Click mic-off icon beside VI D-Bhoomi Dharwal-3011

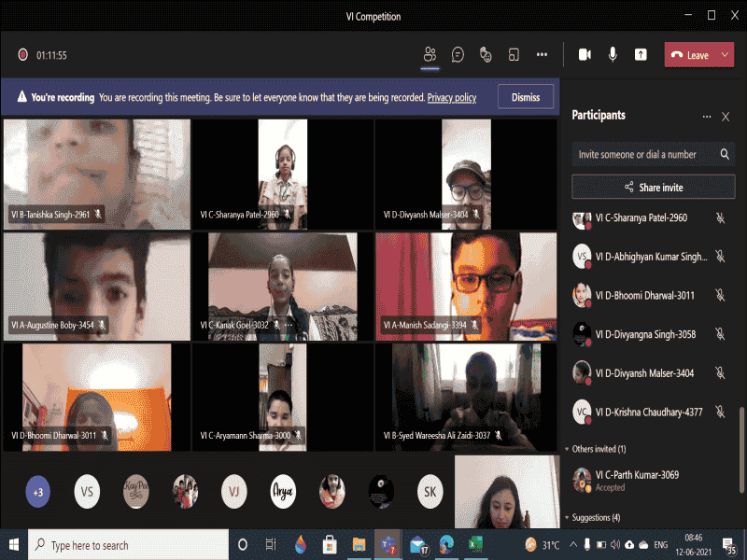[x=720, y=295]
